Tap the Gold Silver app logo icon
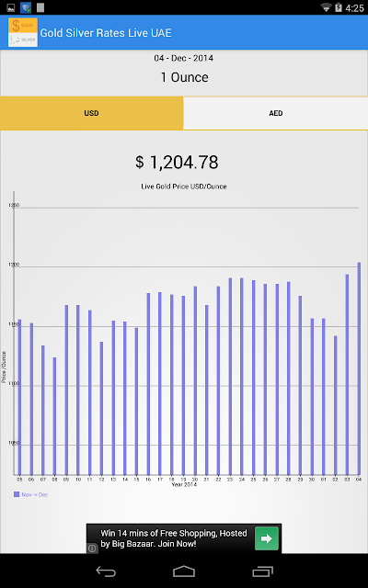Image resolution: width=368 pixels, height=588 pixels. click(x=23, y=32)
